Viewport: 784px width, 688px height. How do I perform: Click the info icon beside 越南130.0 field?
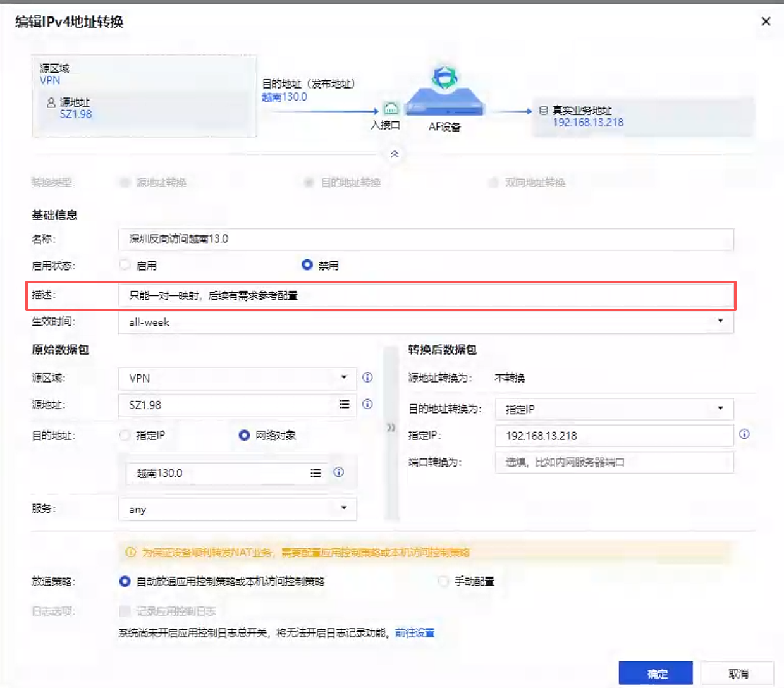[339, 472]
